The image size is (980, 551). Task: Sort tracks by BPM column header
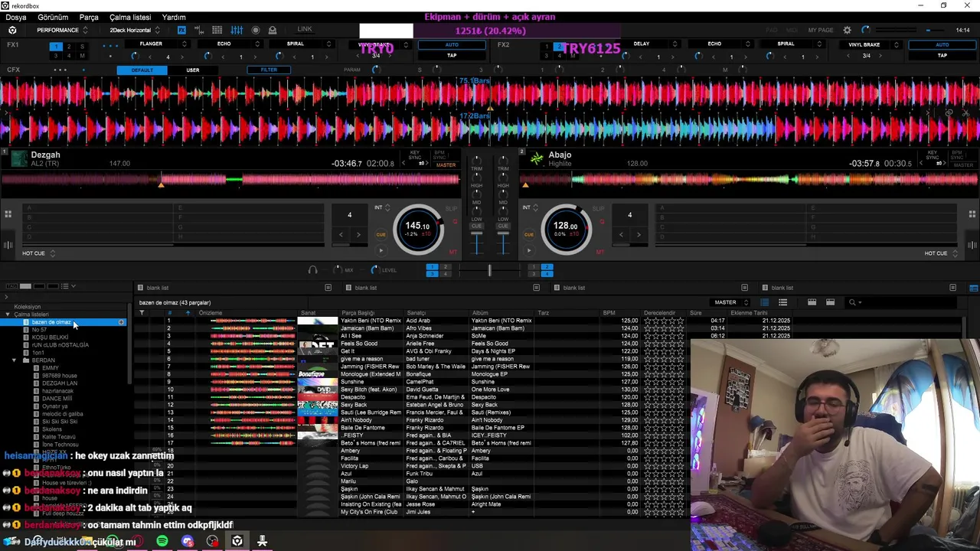tap(609, 313)
